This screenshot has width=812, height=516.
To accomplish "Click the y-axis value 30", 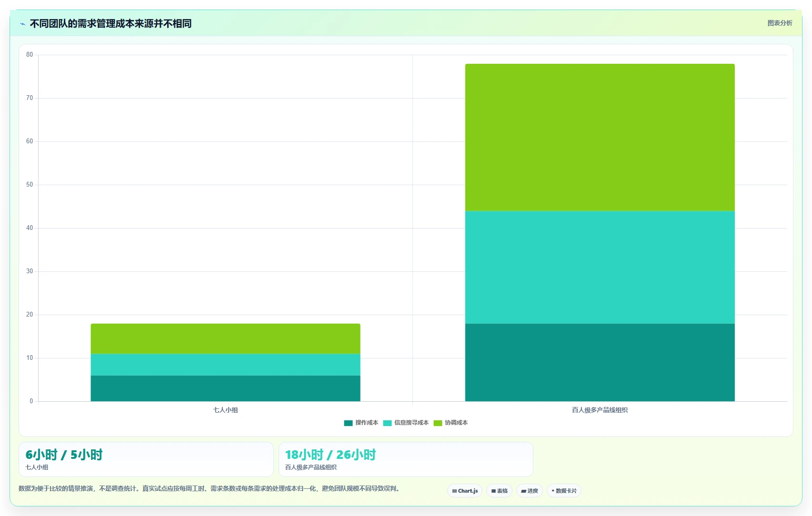I will click(x=30, y=271).
